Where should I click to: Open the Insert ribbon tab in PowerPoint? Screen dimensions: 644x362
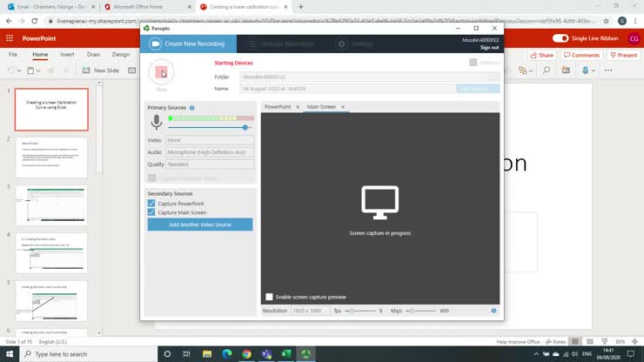point(67,54)
